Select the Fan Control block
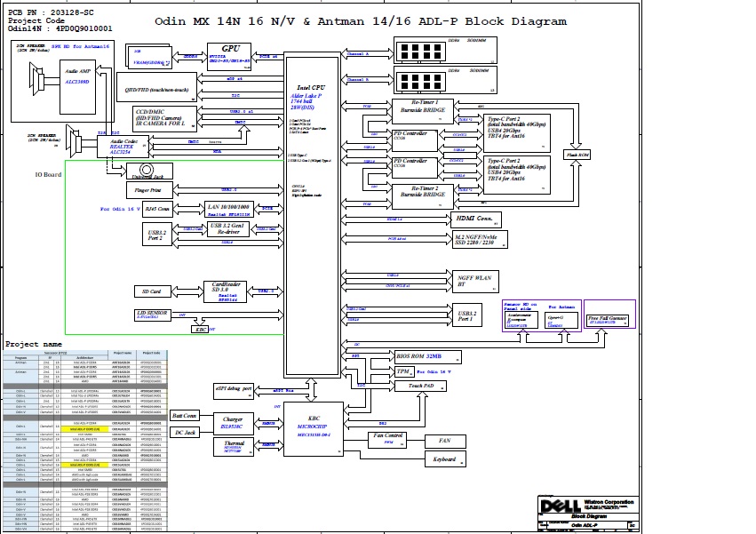Image resolution: width=756 pixels, height=534 pixels. (x=387, y=440)
